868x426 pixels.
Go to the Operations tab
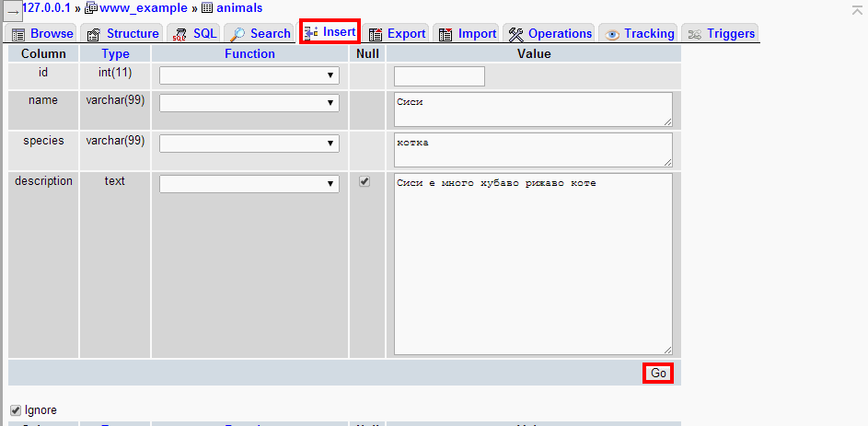pyautogui.click(x=550, y=34)
